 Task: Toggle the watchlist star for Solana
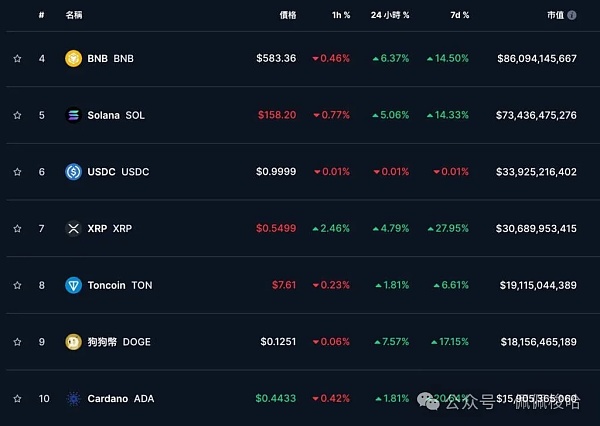tap(17, 115)
